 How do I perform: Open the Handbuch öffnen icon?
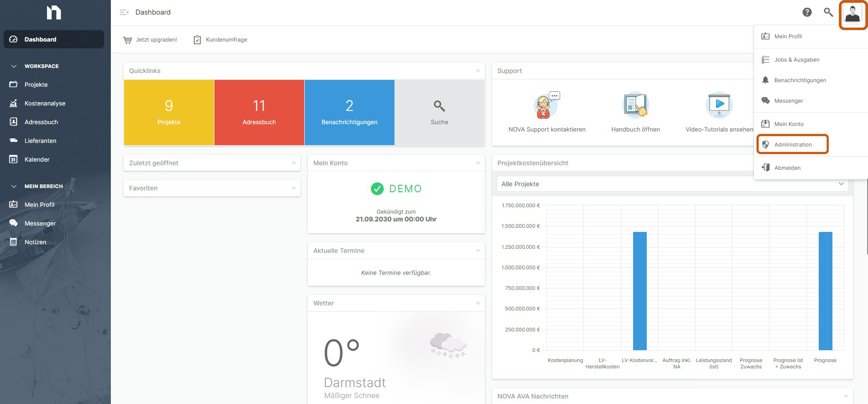[x=635, y=105]
